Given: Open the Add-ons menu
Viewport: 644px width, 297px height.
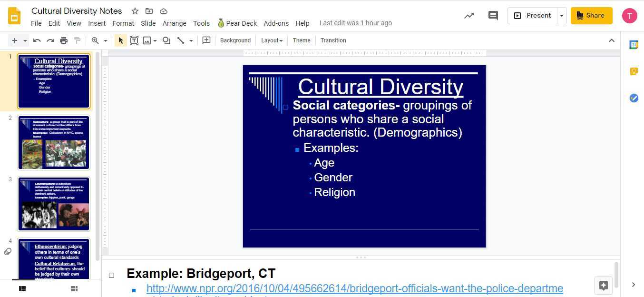Looking at the screenshot, I should click(276, 23).
